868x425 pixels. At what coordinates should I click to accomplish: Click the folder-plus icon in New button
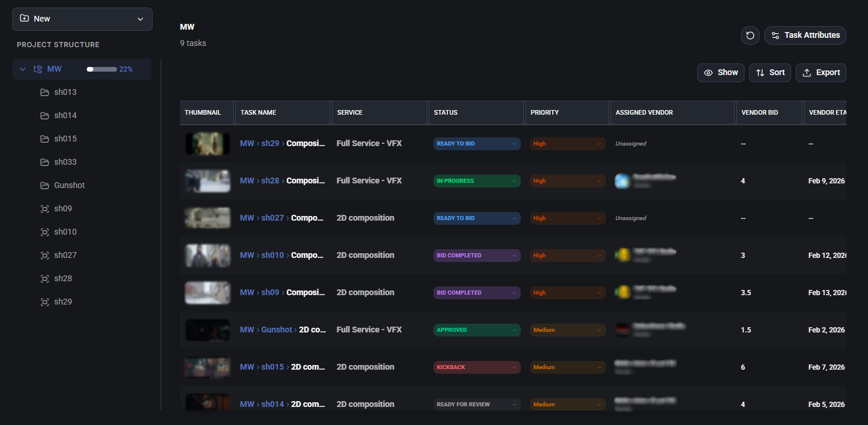coord(24,19)
